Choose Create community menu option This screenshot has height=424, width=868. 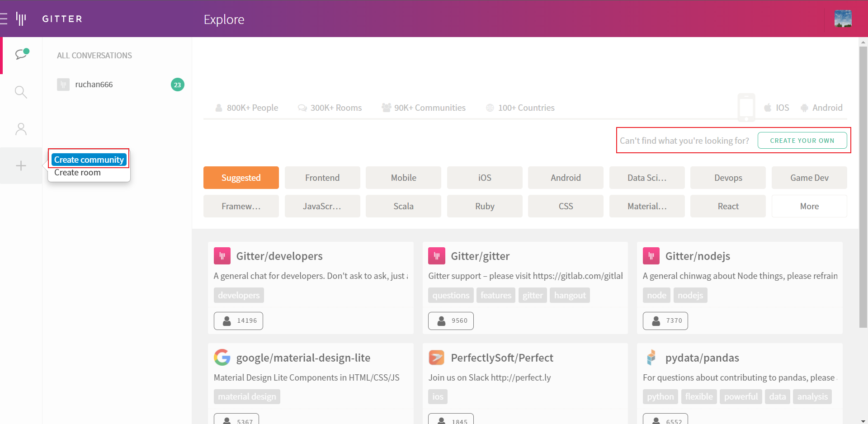[x=89, y=160]
